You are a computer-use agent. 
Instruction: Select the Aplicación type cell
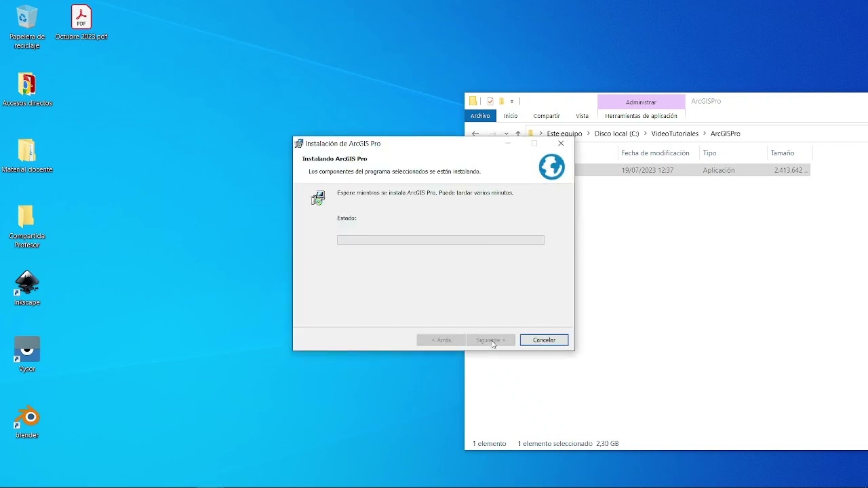(x=719, y=170)
